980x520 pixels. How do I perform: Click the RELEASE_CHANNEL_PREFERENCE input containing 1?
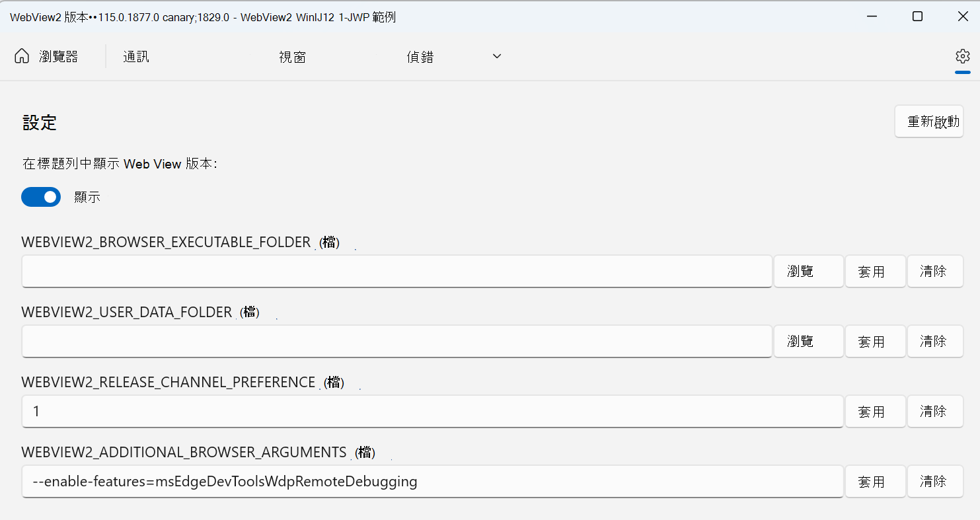pyautogui.click(x=432, y=412)
